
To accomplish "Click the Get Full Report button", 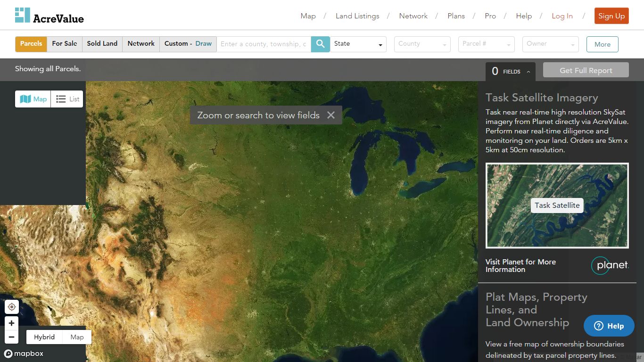I will (x=586, y=70).
